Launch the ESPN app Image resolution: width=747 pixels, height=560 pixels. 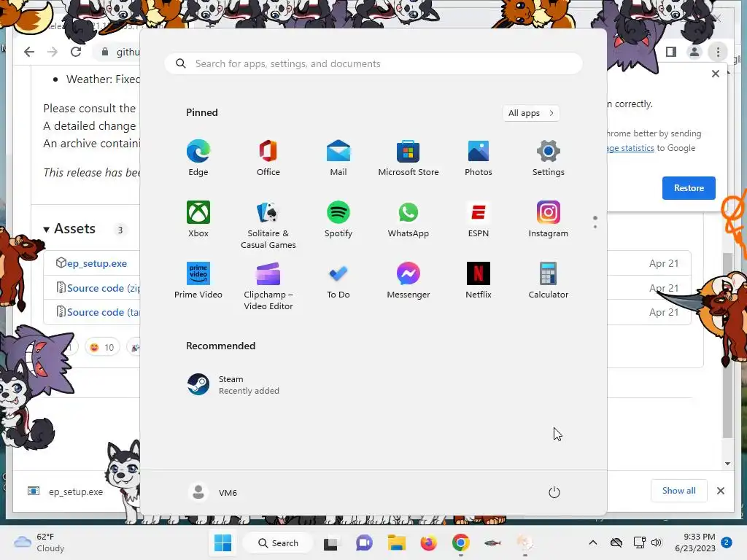coord(479,219)
